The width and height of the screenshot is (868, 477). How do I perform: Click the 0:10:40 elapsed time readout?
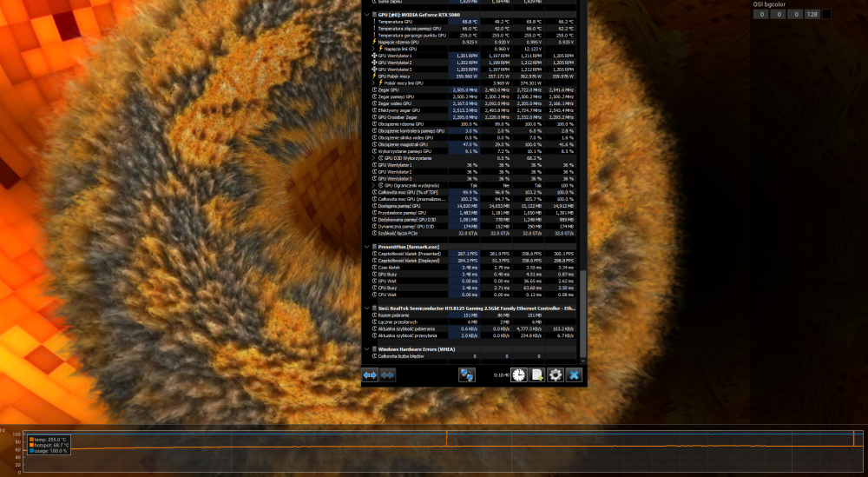(x=502, y=375)
